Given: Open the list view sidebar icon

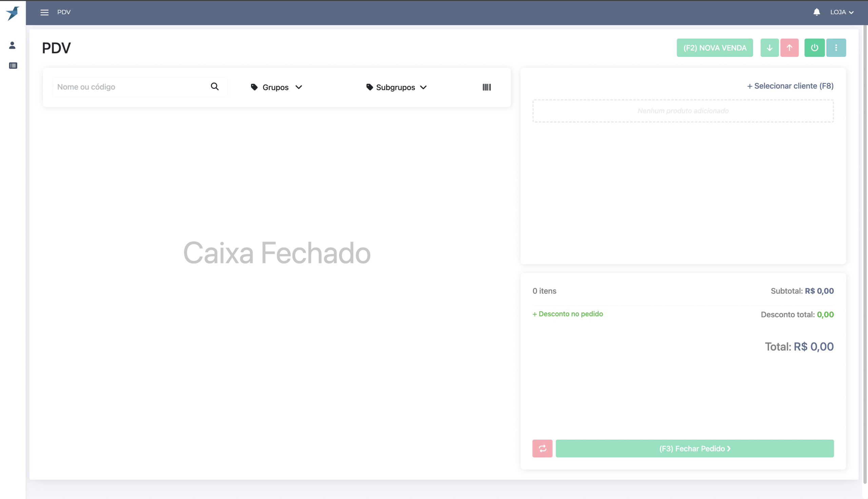Looking at the screenshot, I should (13, 65).
